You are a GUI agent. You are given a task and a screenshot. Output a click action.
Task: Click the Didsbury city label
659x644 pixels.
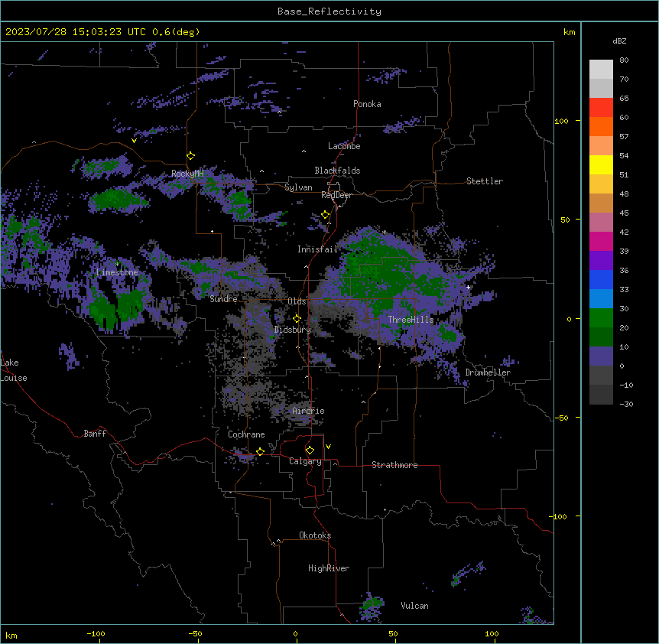(x=293, y=330)
